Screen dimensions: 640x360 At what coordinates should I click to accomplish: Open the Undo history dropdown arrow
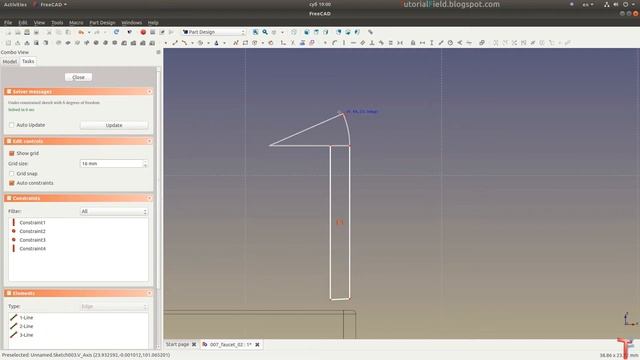point(89,32)
